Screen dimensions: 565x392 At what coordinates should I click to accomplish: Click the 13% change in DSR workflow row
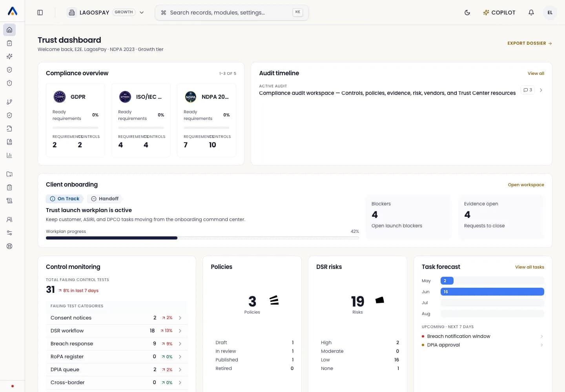tap(166, 331)
